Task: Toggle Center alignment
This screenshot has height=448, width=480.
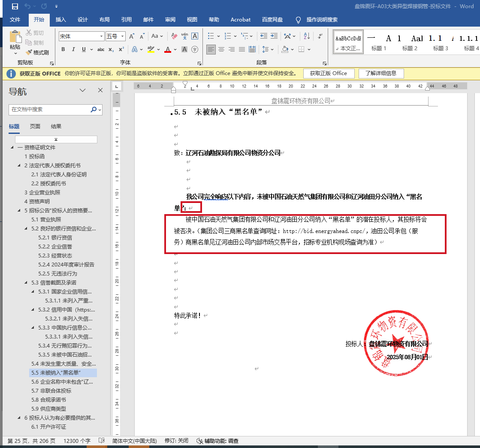Action: pyautogui.click(x=221, y=49)
